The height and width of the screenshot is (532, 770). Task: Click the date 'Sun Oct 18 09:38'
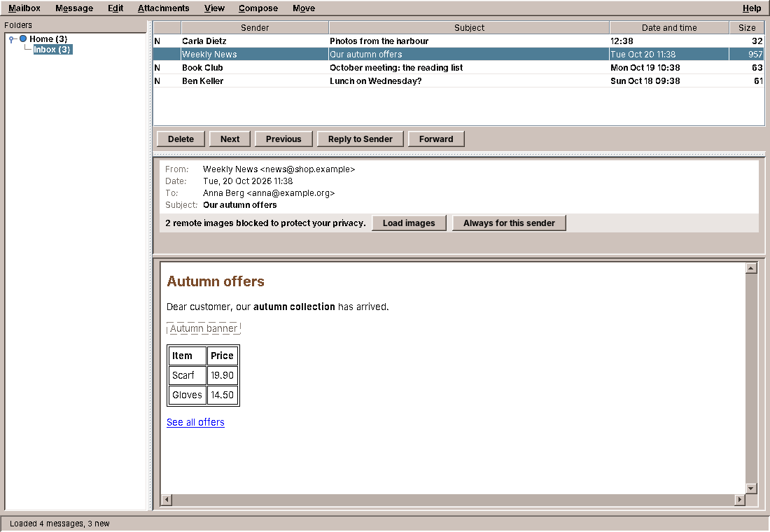pyautogui.click(x=645, y=81)
